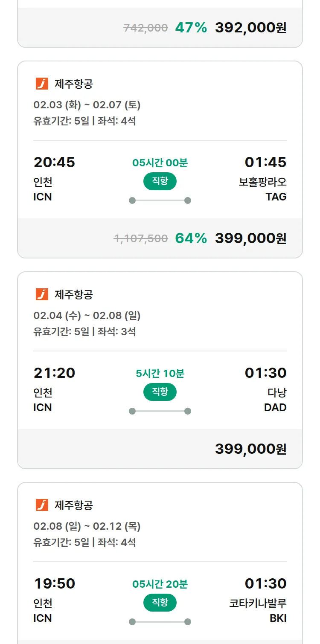The height and width of the screenshot is (644, 320).
Task: Open the 02.08 (일) ~ 02.12 (목) date range
Action: tap(87, 526)
